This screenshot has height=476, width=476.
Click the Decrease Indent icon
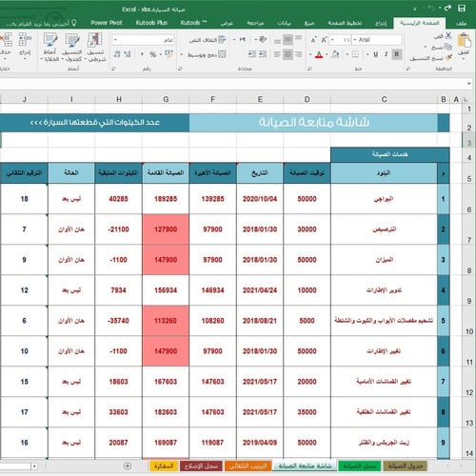pyautogui.click(x=263, y=54)
